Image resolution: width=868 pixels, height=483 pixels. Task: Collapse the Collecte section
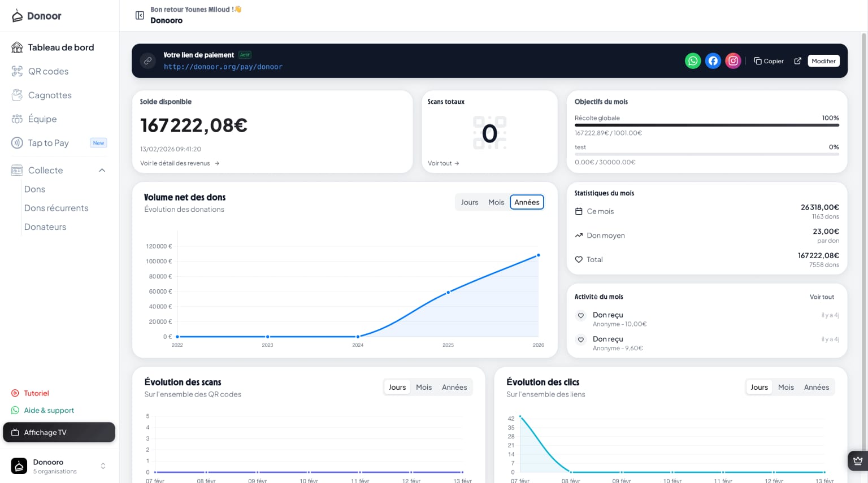[102, 170]
